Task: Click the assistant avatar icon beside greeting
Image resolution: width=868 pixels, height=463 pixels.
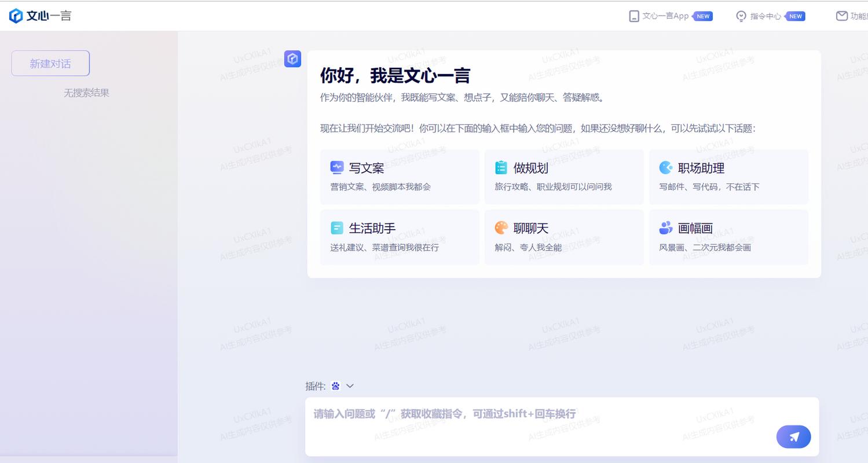Action: click(x=292, y=58)
